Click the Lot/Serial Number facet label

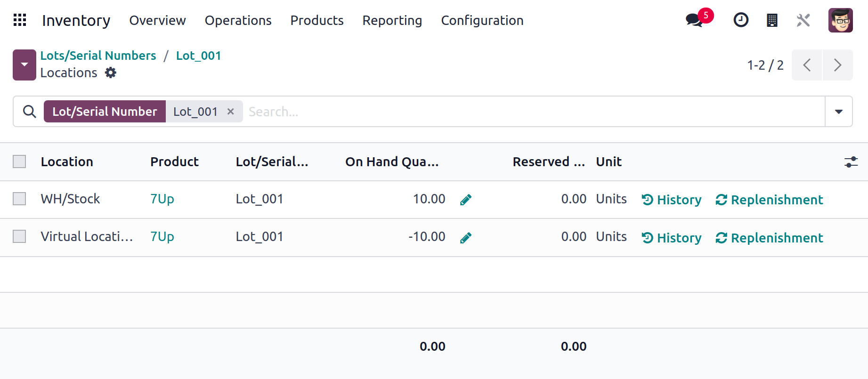click(x=105, y=112)
